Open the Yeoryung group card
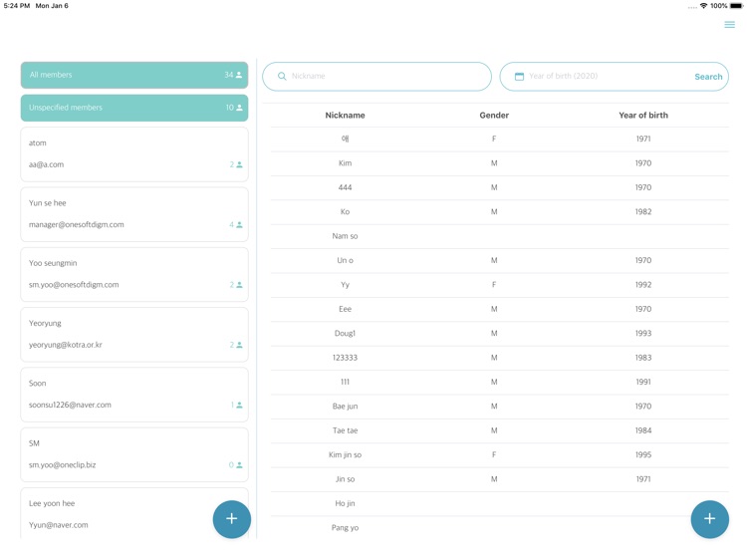 click(134, 334)
